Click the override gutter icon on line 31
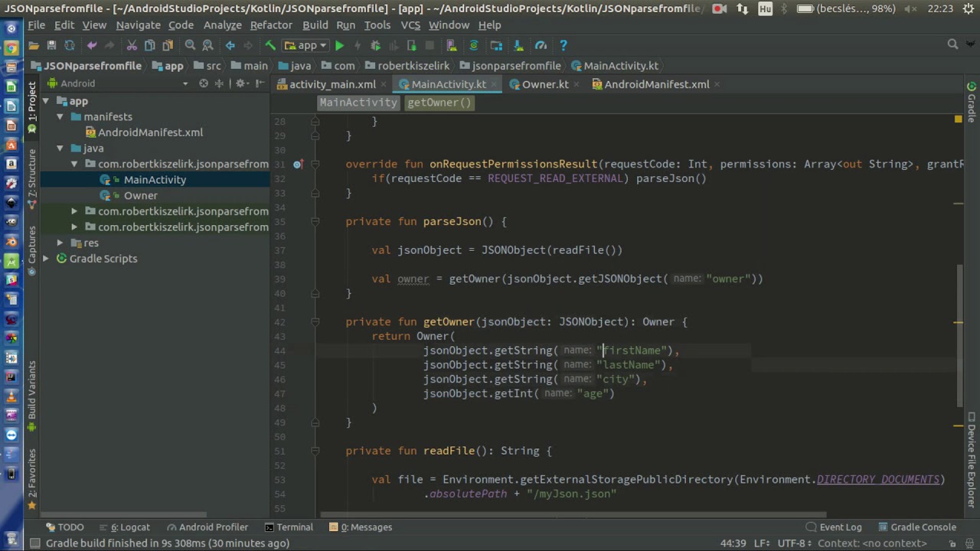 298,164
